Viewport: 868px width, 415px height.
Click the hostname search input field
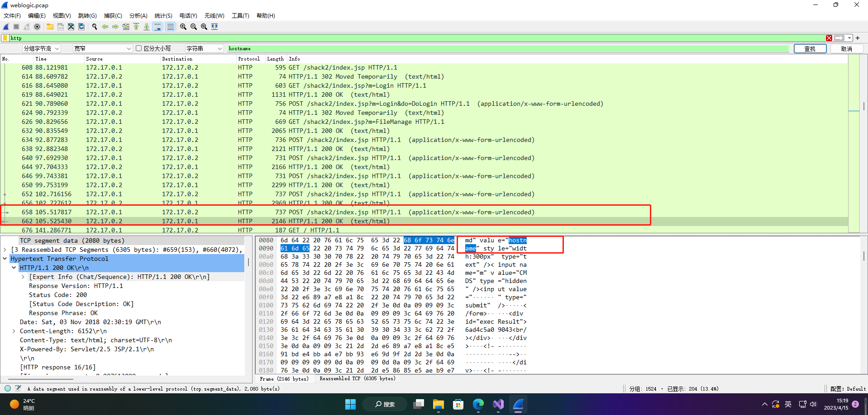click(x=508, y=48)
